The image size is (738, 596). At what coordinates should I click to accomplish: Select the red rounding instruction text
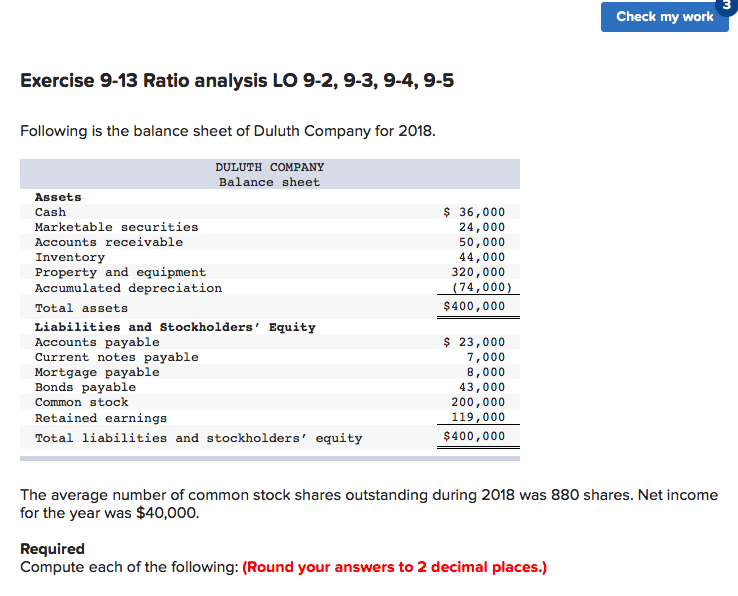coord(394,567)
